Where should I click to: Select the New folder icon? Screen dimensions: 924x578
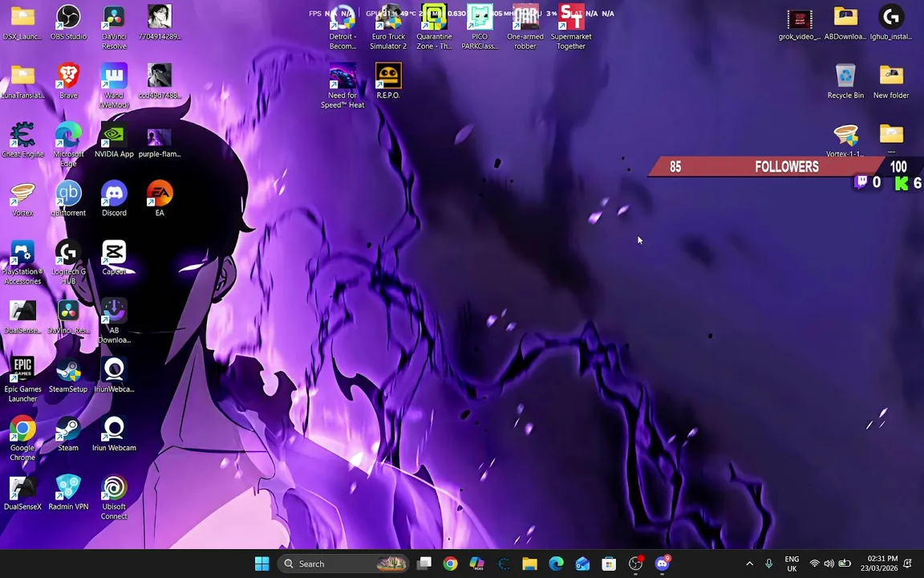891,81
